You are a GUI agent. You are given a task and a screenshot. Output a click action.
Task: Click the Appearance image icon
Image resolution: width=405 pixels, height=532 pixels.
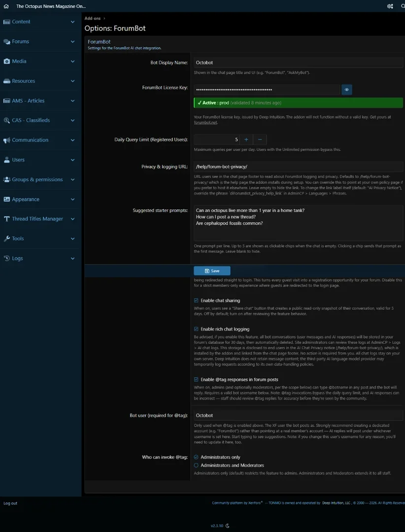[x=7, y=199]
